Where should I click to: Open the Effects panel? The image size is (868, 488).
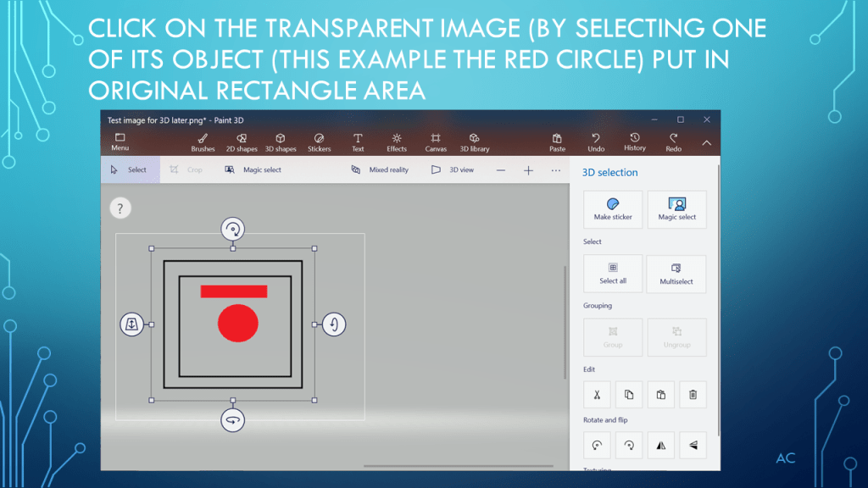397,141
